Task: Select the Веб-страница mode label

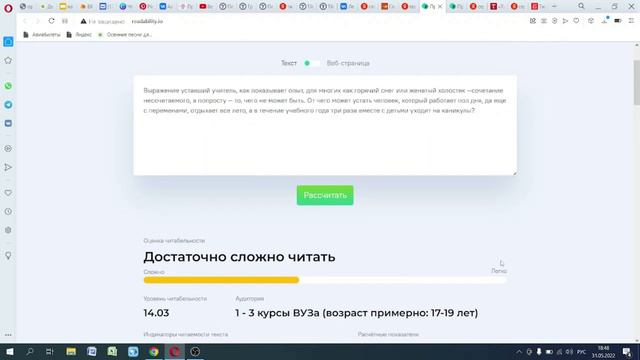Action: pyautogui.click(x=348, y=63)
